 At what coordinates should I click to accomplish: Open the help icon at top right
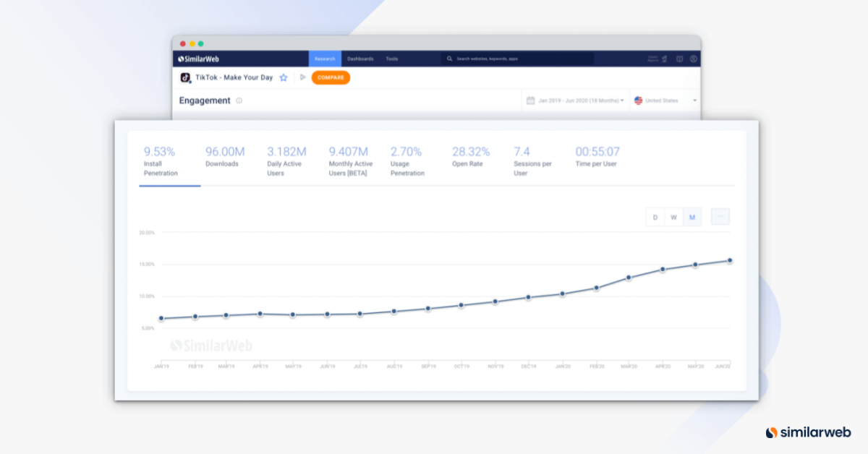pyautogui.click(x=693, y=59)
